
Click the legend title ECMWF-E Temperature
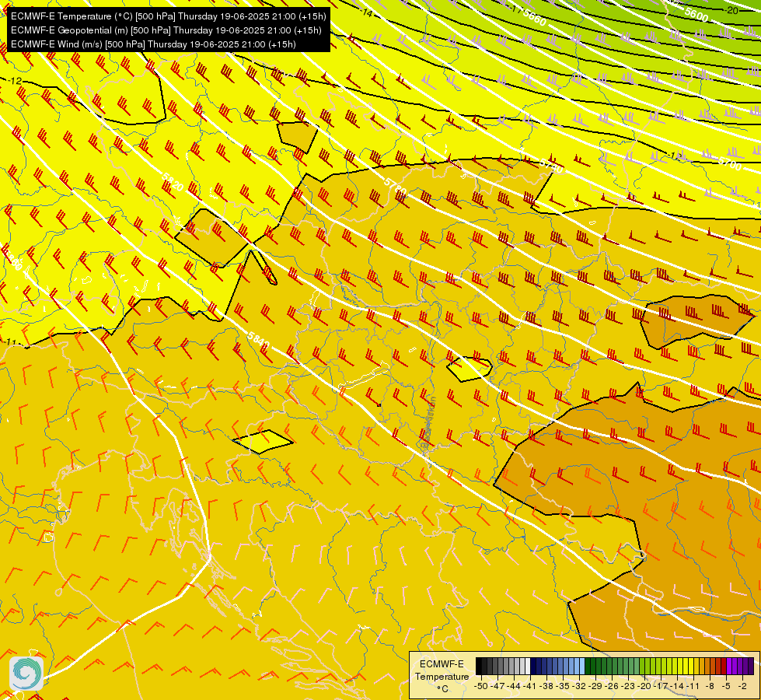click(x=442, y=670)
